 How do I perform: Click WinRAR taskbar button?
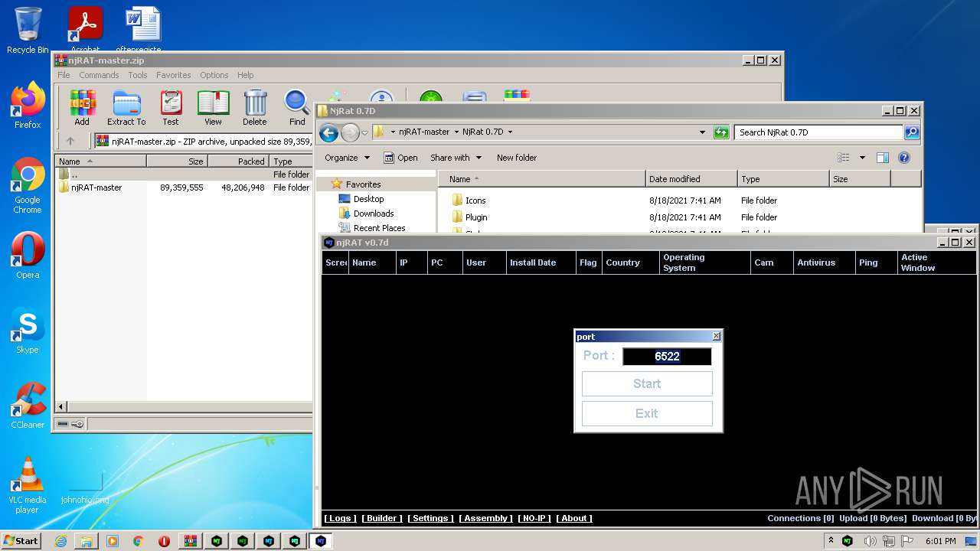click(191, 541)
